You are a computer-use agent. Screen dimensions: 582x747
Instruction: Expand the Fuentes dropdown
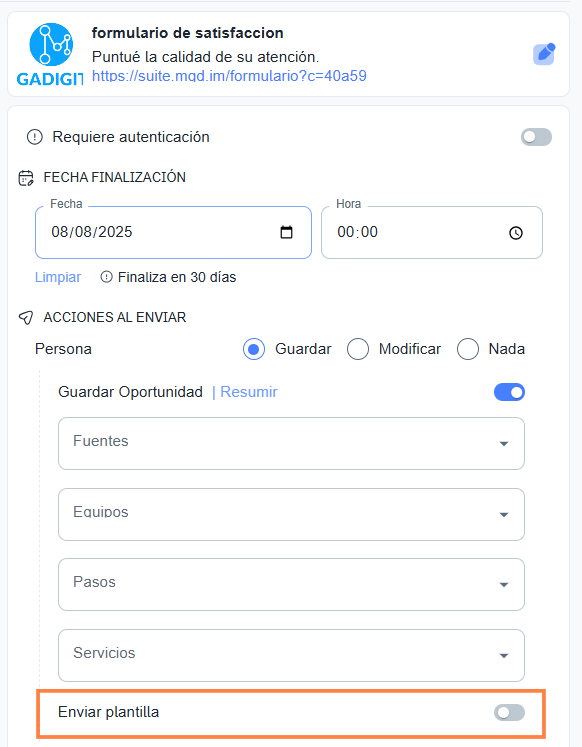point(291,444)
